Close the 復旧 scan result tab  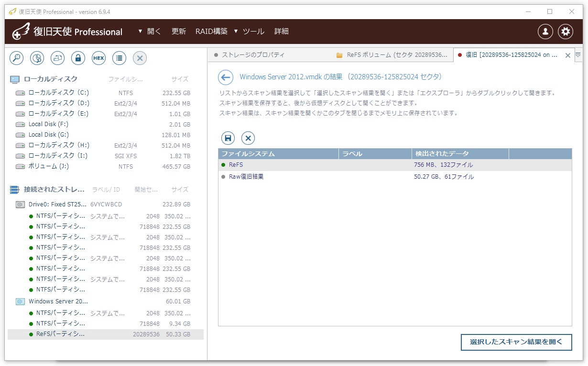coord(568,55)
